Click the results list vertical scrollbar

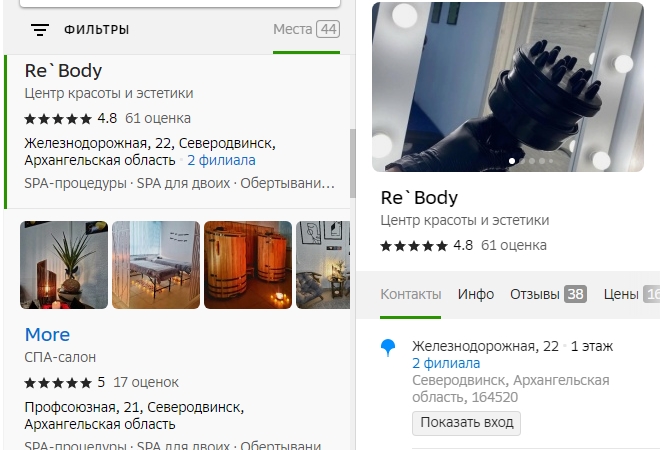[x=353, y=163]
